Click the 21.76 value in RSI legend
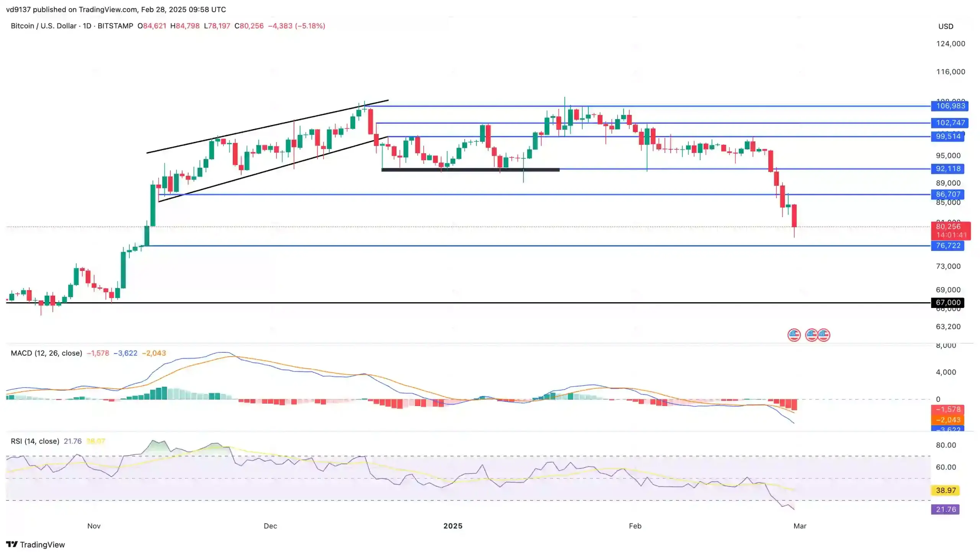This screenshot has width=980, height=555. (73, 441)
